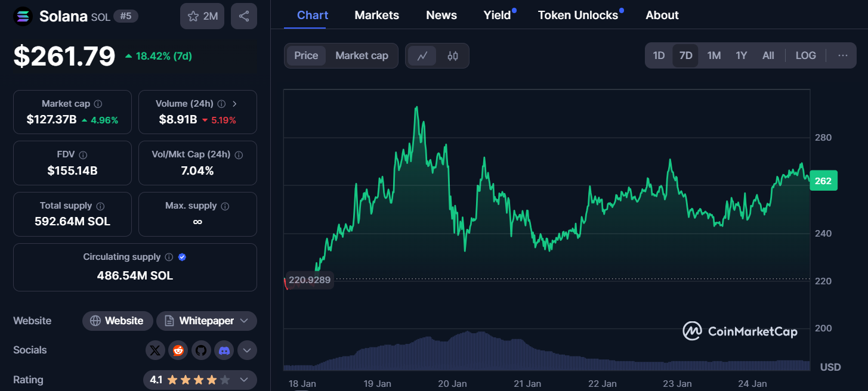Show Circulating supply info icon

point(169,257)
